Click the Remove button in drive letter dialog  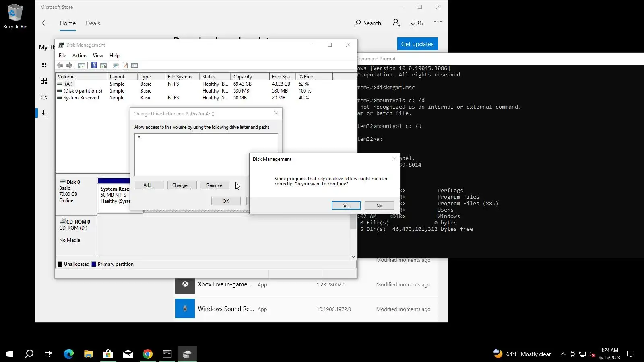click(215, 185)
